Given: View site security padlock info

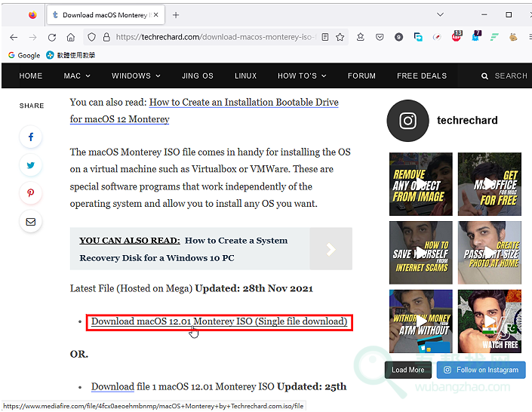Looking at the screenshot, I should pyautogui.click(x=106, y=37).
